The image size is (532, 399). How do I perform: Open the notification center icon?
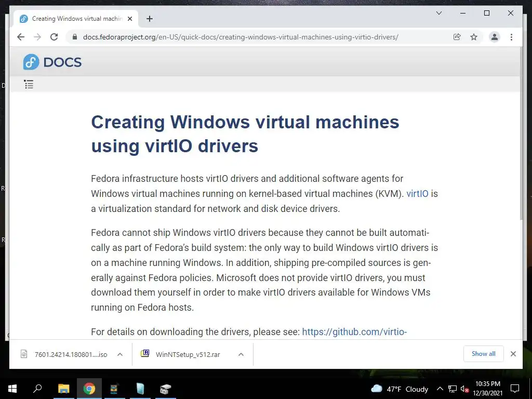(515, 389)
